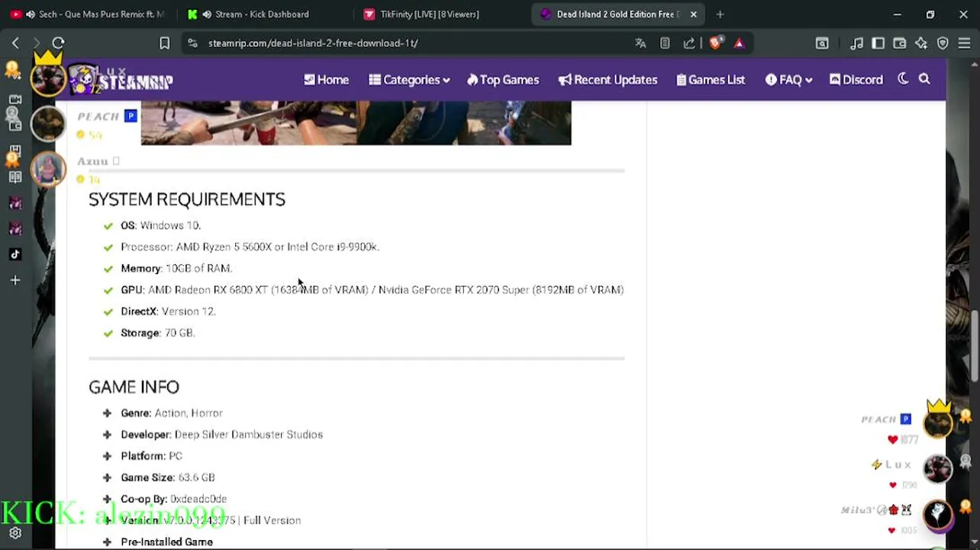View site information icon beside the URL
Image resolution: width=980 pixels, height=550 pixels.
tap(192, 44)
